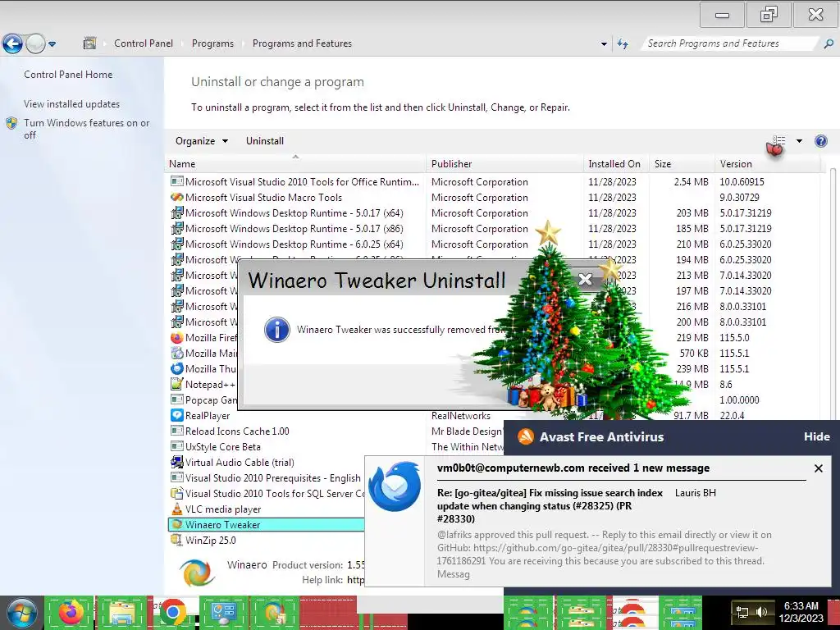Open Turn Windows features on or off
The width and height of the screenshot is (840, 630).
point(87,129)
